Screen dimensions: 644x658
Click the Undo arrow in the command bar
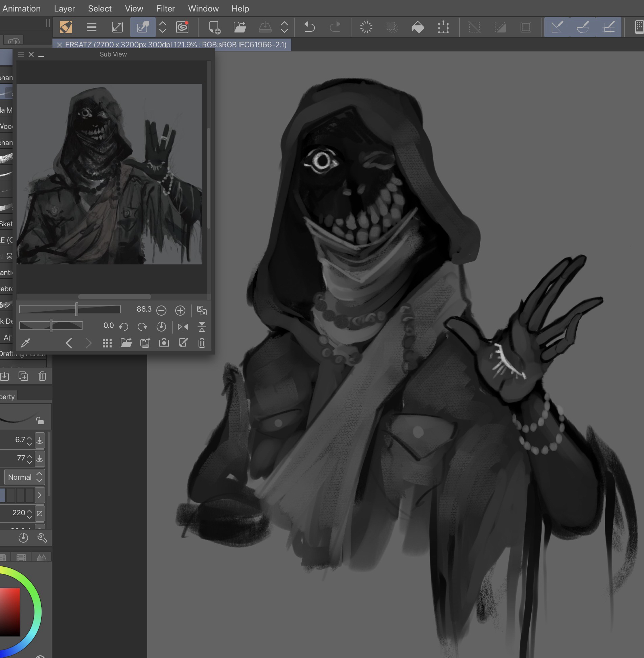(x=309, y=27)
